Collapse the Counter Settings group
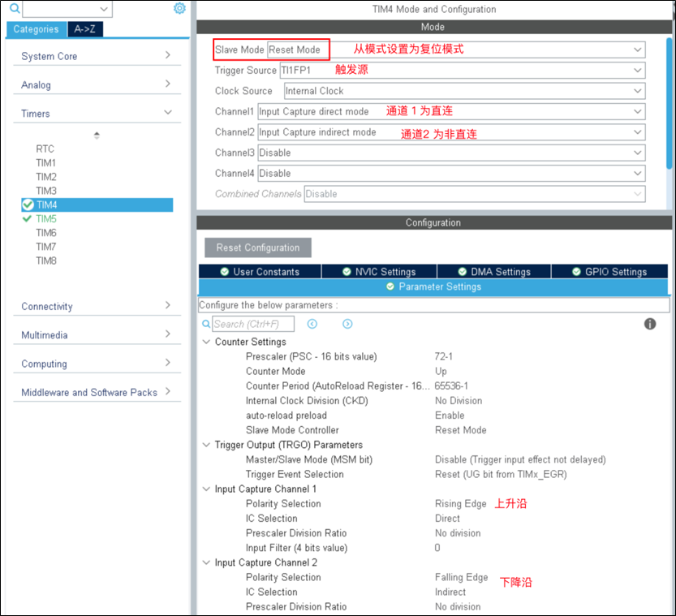This screenshot has height=616, width=676. pos(205,342)
